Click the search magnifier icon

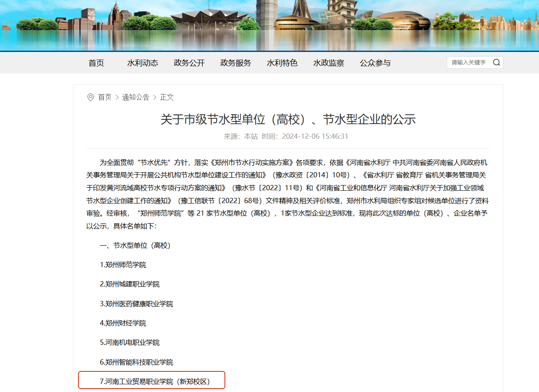496,62
